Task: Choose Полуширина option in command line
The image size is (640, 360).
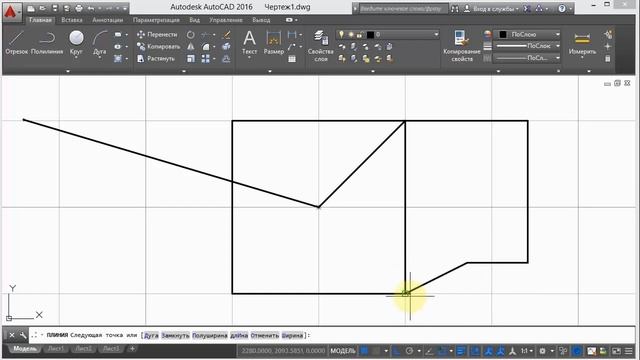Action: [210, 336]
